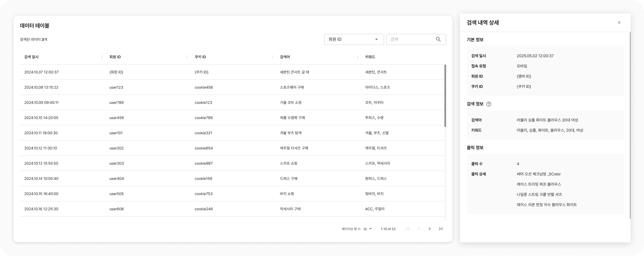Sort by the 검색 일시 column header
This screenshot has width=644, height=256.
coord(32,57)
